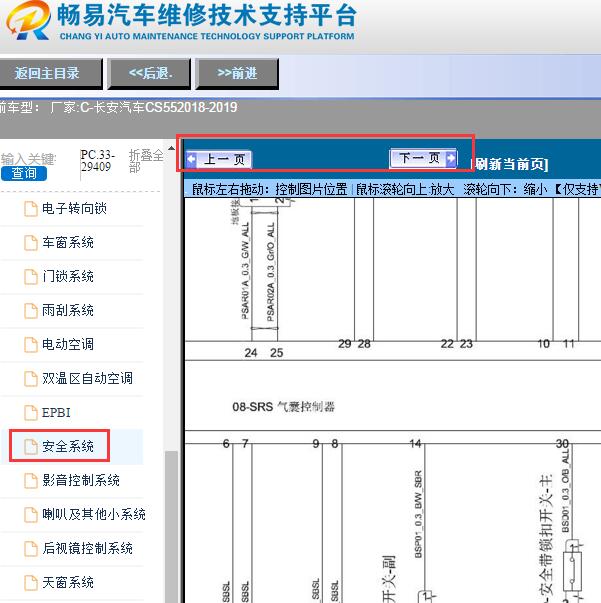Viewport: 601px width, 603px height.
Task: Click document icon beside 门锁系统
Action: click(31, 277)
